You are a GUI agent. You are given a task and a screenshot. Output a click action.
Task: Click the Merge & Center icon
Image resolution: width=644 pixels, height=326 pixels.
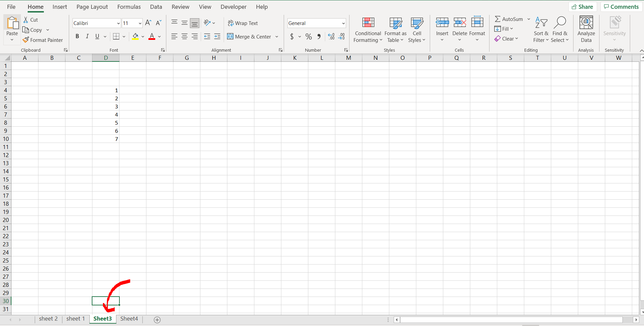[x=230, y=36]
